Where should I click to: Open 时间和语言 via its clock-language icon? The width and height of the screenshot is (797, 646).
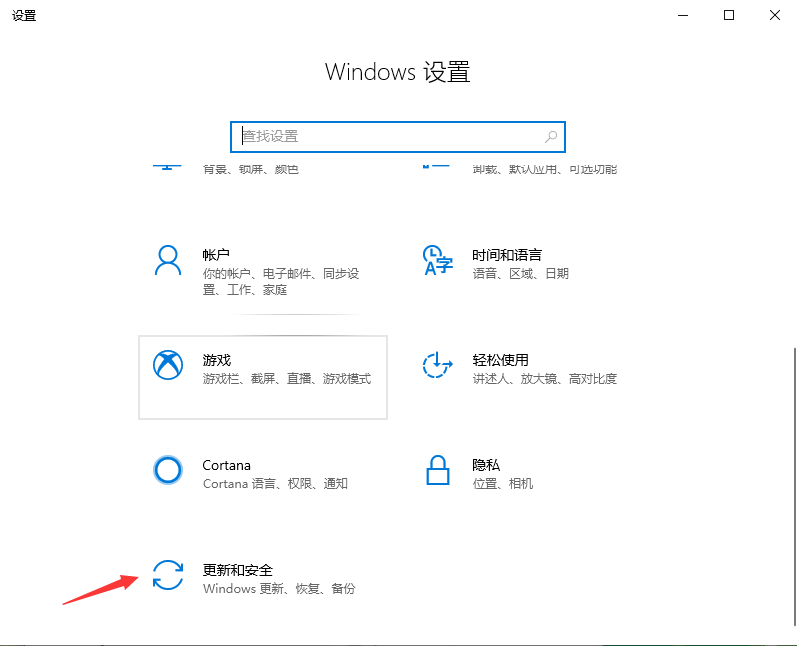(x=437, y=260)
